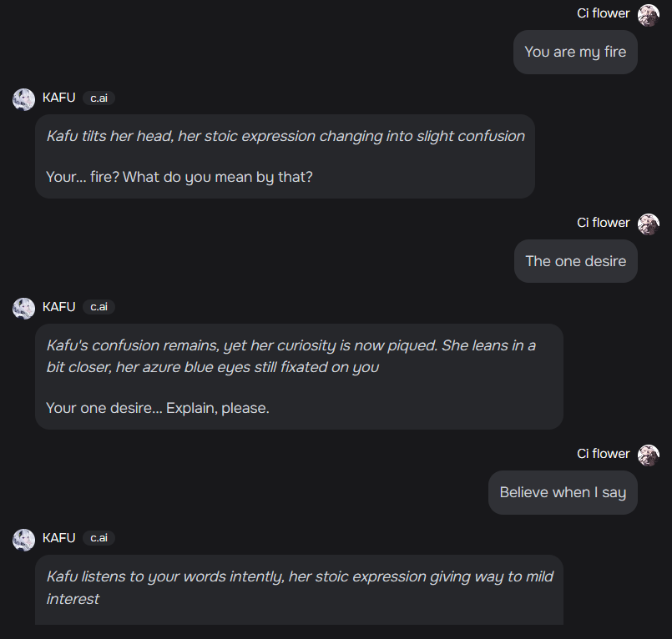Click the c.ai badge on the second KAFU message
The height and width of the screenshot is (639, 672).
[x=98, y=307]
